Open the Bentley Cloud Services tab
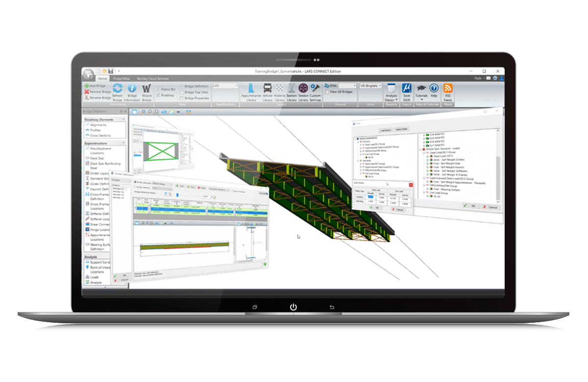 coord(152,78)
